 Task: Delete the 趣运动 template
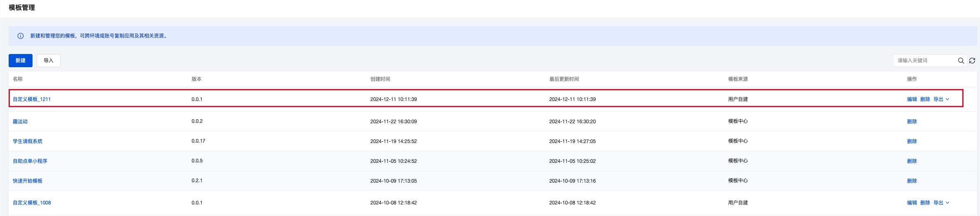(912, 122)
